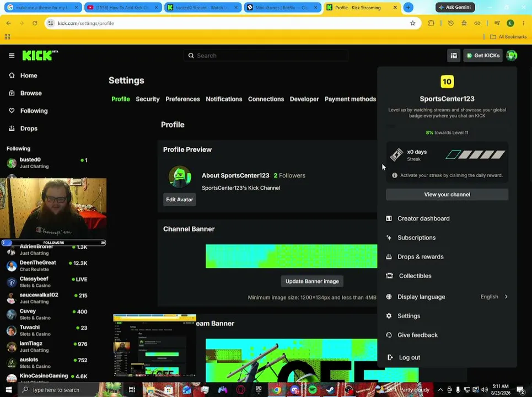Select the Profile settings tab

pos(121,99)
